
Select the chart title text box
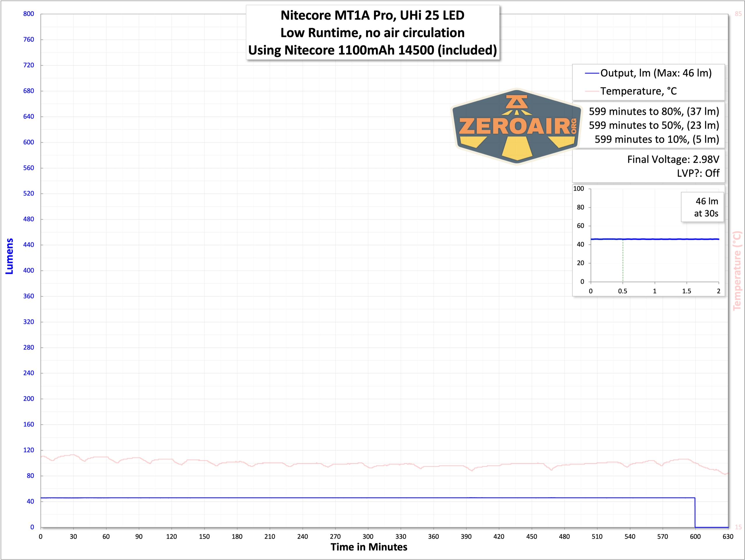click(372, 33)
